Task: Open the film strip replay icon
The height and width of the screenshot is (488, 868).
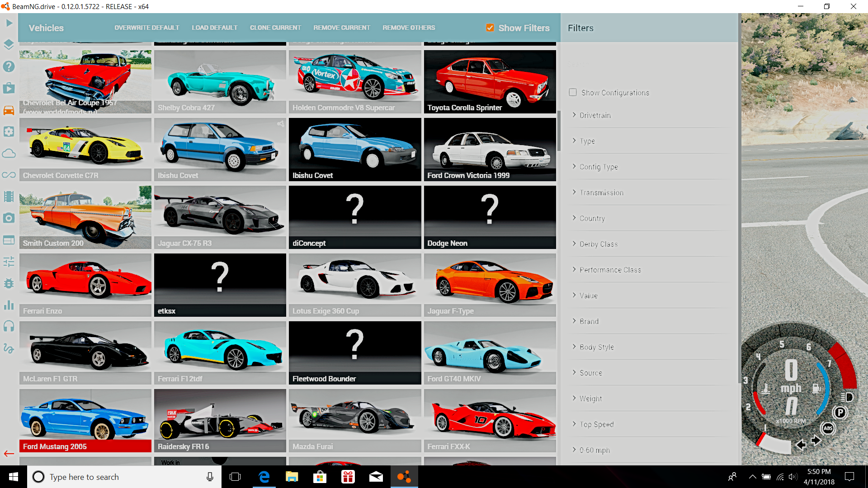Action: (9, 197)
